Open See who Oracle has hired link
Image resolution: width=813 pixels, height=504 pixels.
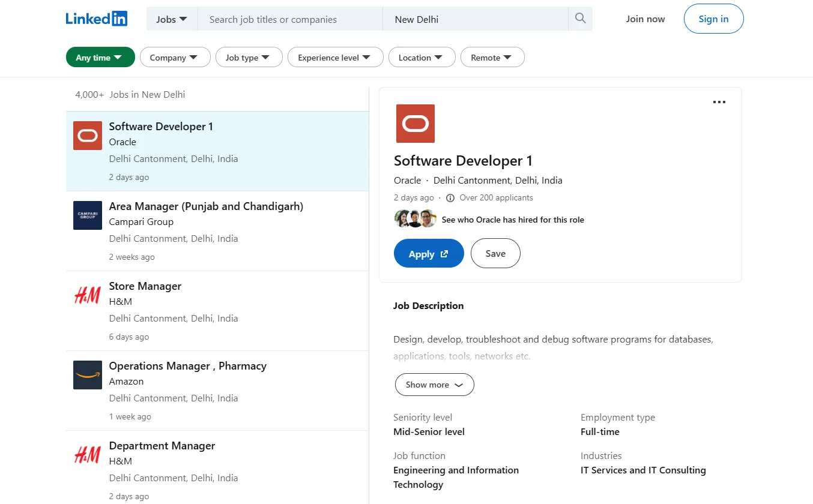click(x=513, y=220)
